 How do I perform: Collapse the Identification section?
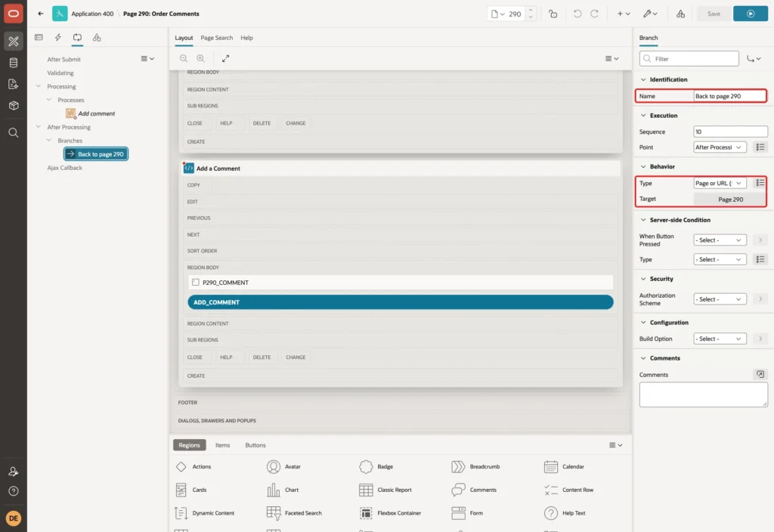642,79
